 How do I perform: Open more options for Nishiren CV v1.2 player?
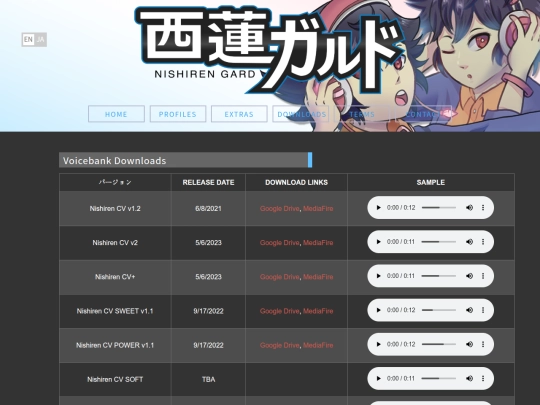click(483, 208)
